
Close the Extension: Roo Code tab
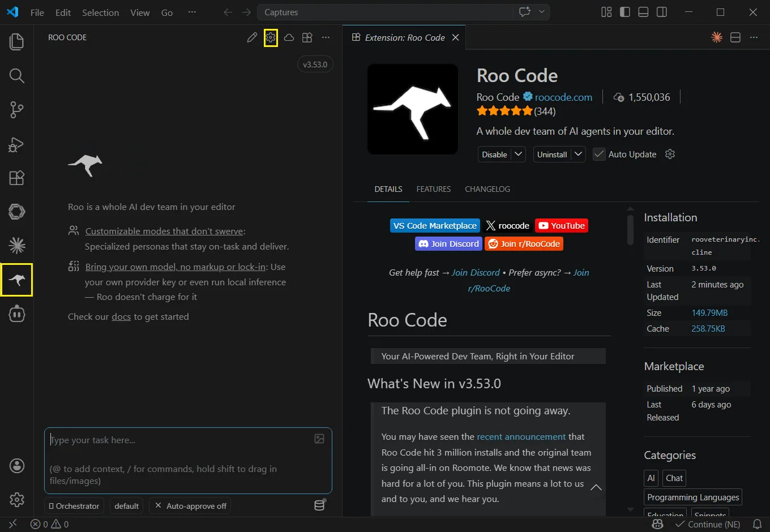(x=455, y=37)
